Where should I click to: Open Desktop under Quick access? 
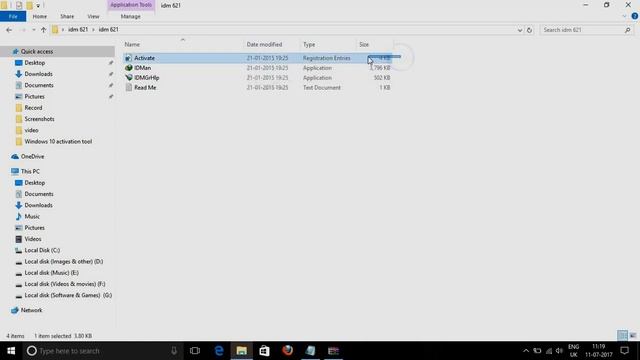[x=35, y=63]
